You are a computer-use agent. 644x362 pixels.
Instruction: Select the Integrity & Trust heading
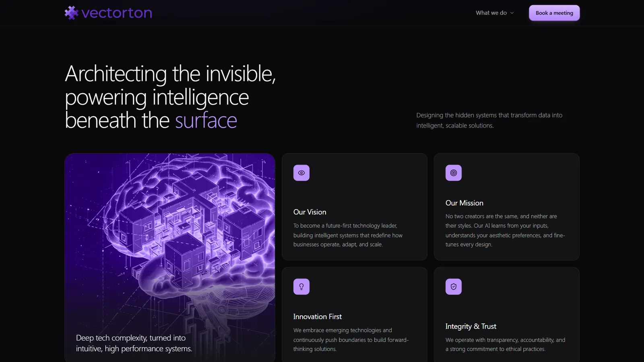(471, 326)
